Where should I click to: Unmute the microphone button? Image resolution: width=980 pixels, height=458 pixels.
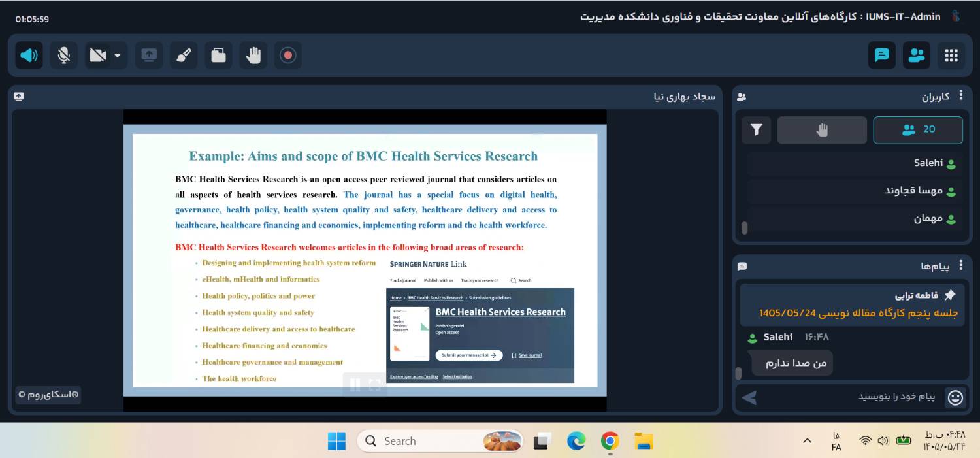tap(63, 56)
